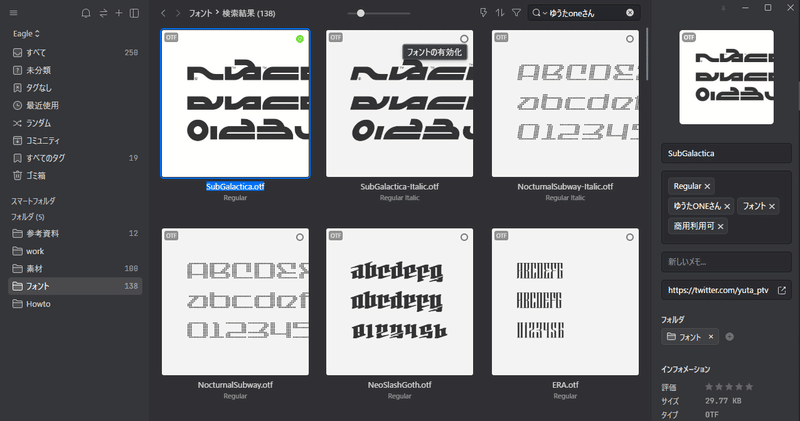800x421 pixels.
Task: Select the フォント folder in sidebar
Action: (x=75, y=286)
